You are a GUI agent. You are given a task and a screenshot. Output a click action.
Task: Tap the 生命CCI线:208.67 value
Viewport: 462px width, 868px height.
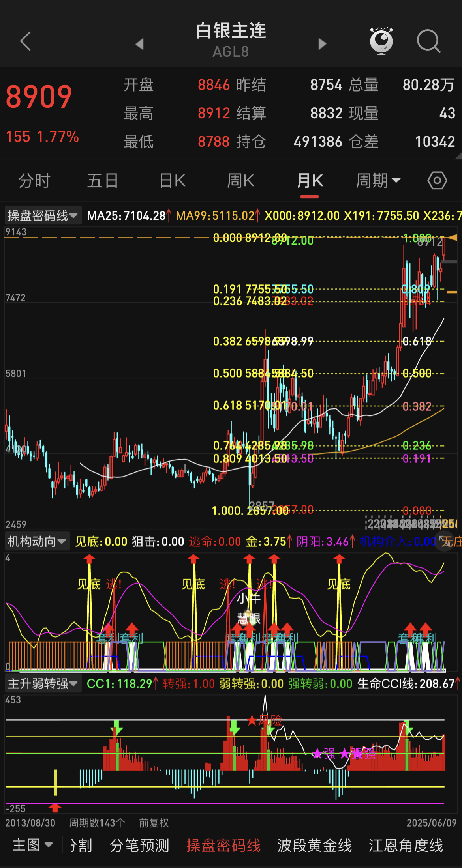(x=406, y=683)
